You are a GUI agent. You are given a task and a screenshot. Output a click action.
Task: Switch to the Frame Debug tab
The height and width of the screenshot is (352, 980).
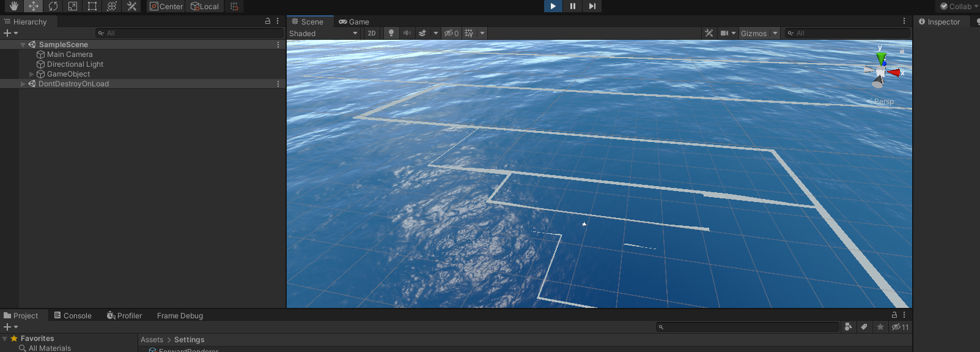180,315
